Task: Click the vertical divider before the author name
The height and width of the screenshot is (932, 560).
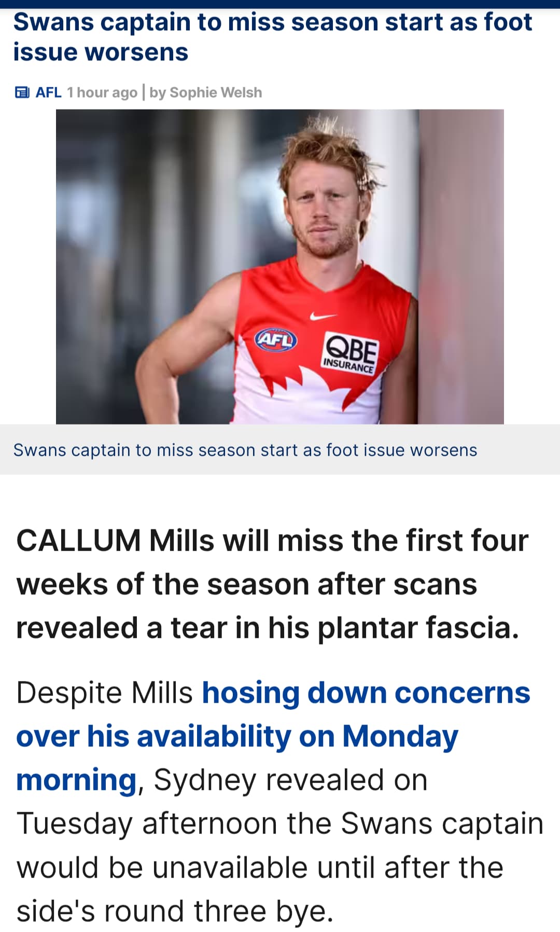Action: 144,92
